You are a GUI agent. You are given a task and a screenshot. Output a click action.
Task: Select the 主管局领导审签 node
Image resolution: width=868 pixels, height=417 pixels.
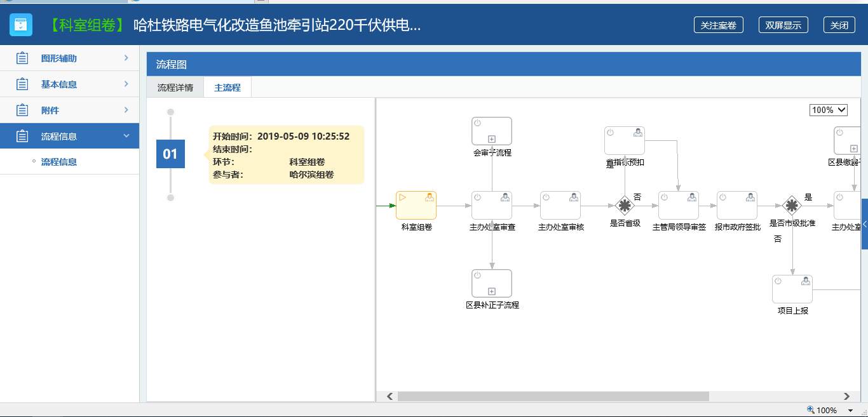(x=679, y=205)
